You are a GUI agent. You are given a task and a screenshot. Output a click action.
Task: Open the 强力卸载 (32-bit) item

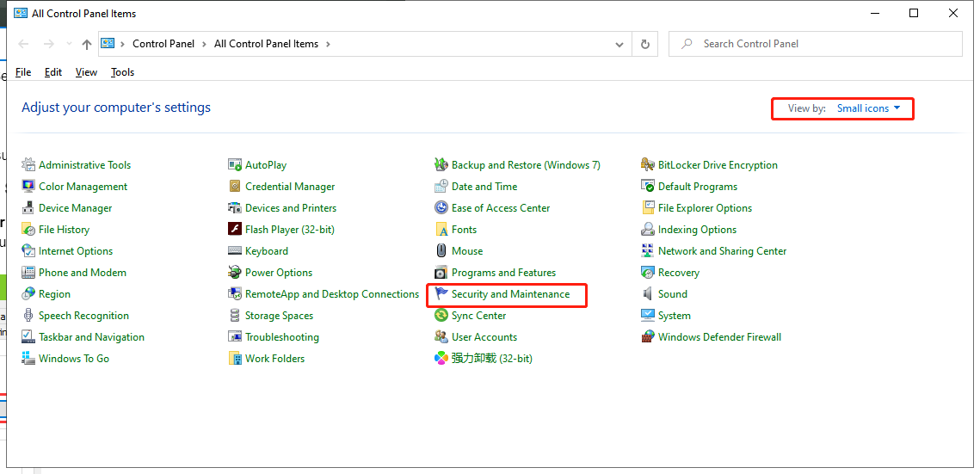492,359
